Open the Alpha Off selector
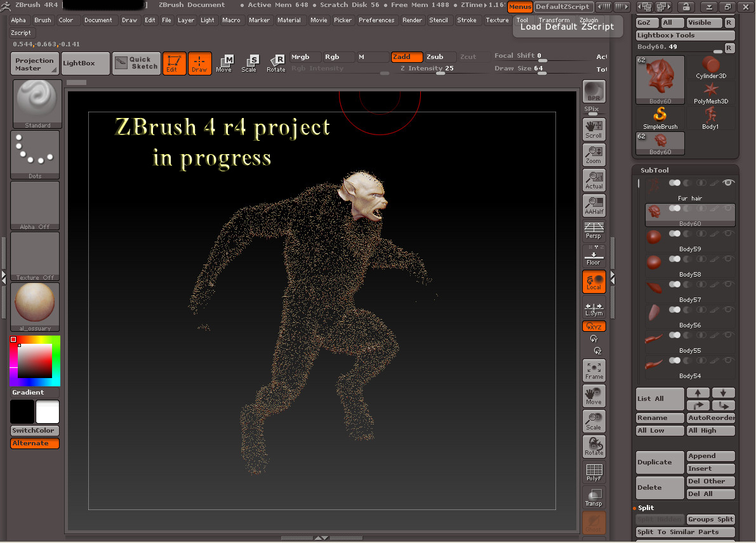The height and width of the screenshot is (543, 756). (x=35, y=206)
